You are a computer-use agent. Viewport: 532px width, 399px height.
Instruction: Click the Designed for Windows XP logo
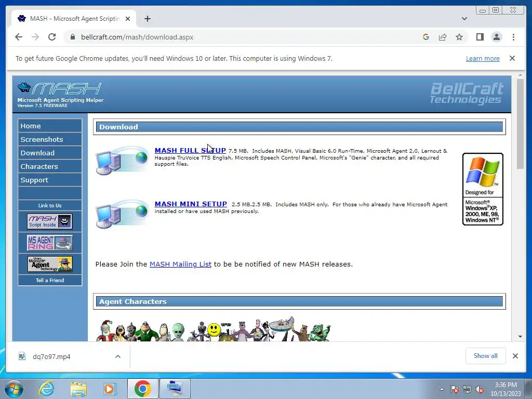[x=483, y=189]
